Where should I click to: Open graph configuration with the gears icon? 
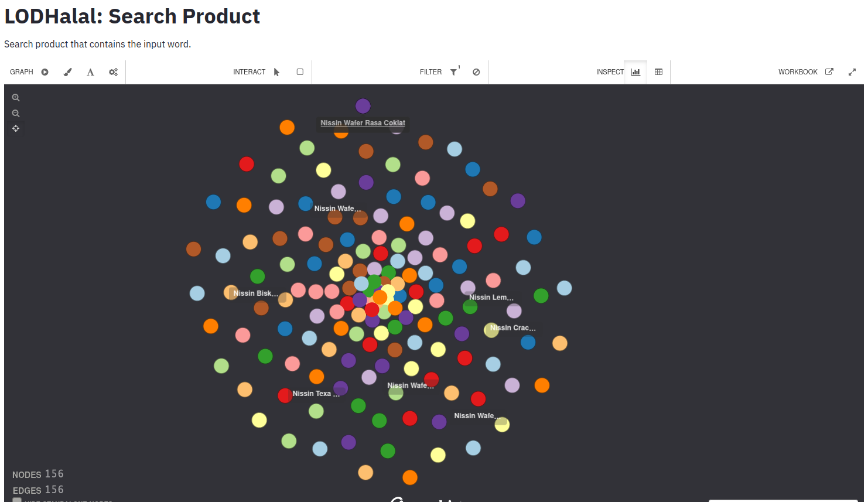[113, 71]
